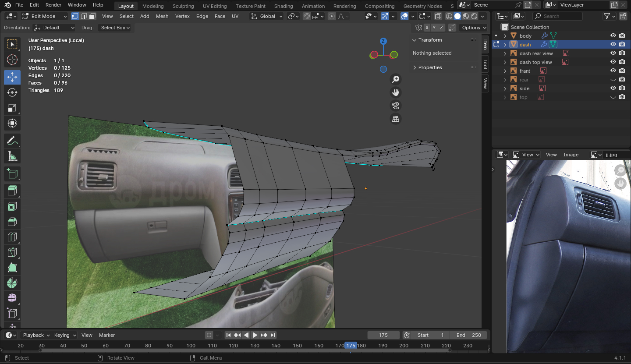Click the Zoom viewport magnifier icon
631x364 pixels.
pos(396,79)
